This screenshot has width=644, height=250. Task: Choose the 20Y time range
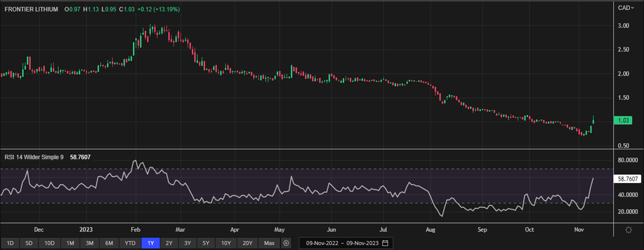pyautogui.click(x=247, y=243)
